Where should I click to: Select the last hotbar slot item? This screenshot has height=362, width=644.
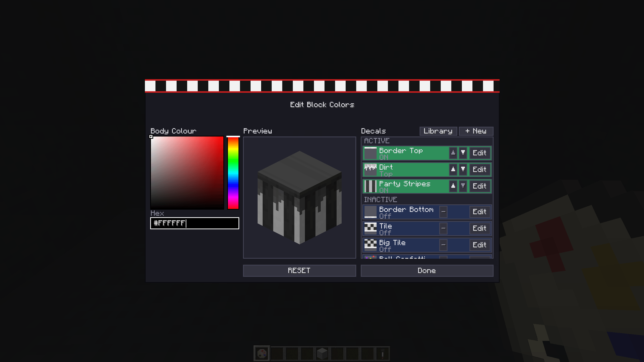(382, 354)
